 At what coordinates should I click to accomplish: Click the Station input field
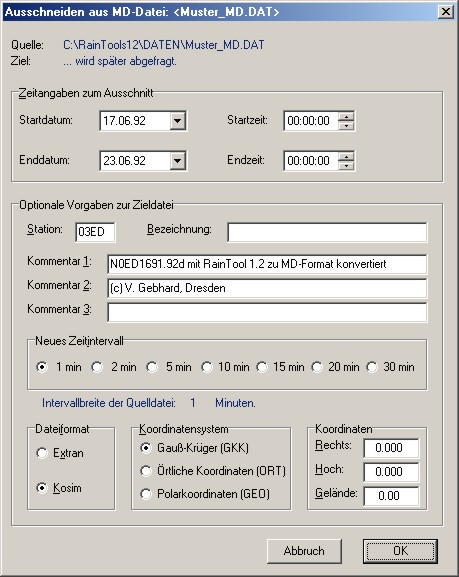[95, 232]
